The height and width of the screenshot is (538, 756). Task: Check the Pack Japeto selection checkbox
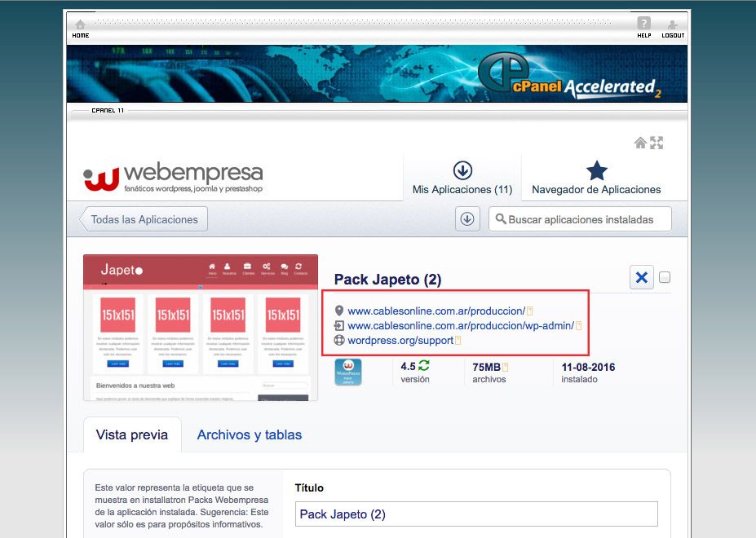[x=665, y=277]
